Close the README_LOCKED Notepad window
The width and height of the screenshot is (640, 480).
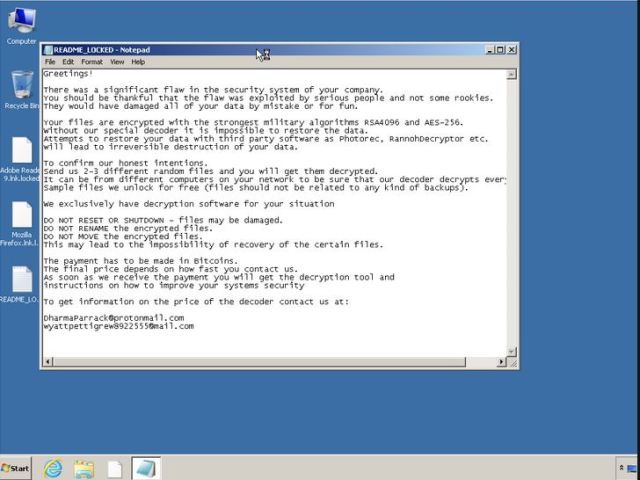(x=511, y=50)
